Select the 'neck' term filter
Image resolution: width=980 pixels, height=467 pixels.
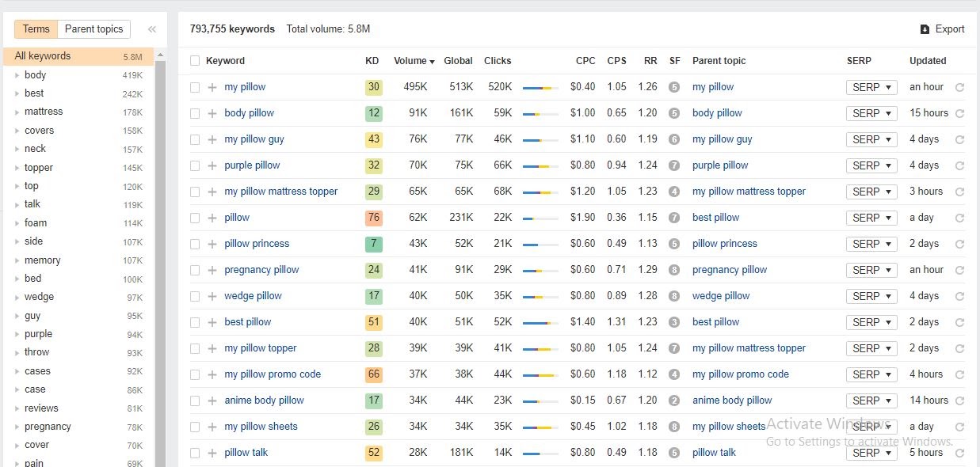click(x=35, y=149)
